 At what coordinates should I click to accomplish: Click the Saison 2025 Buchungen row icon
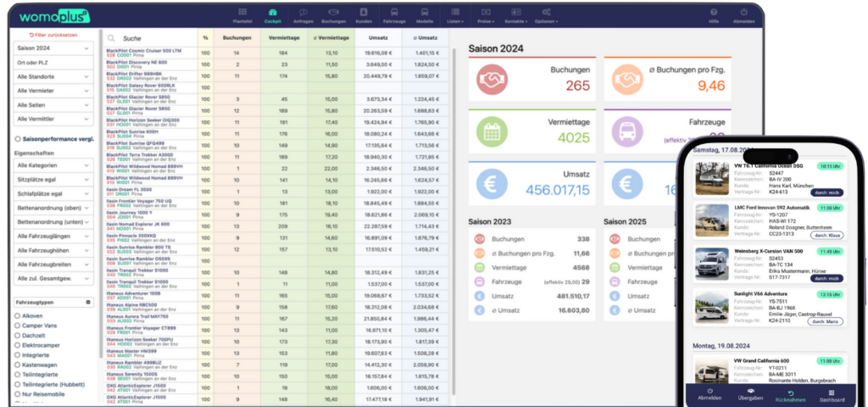coord(615,239)
